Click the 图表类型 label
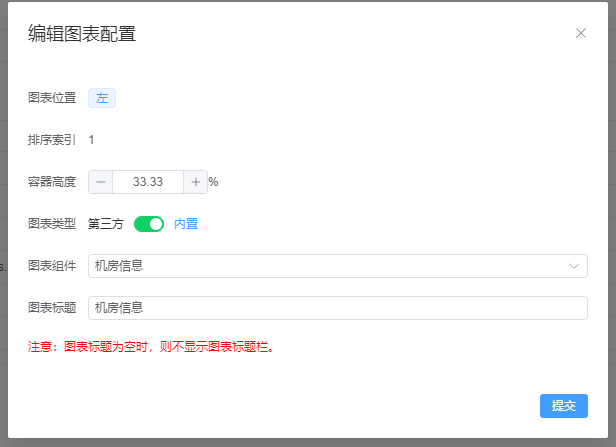 click(52, 224)
